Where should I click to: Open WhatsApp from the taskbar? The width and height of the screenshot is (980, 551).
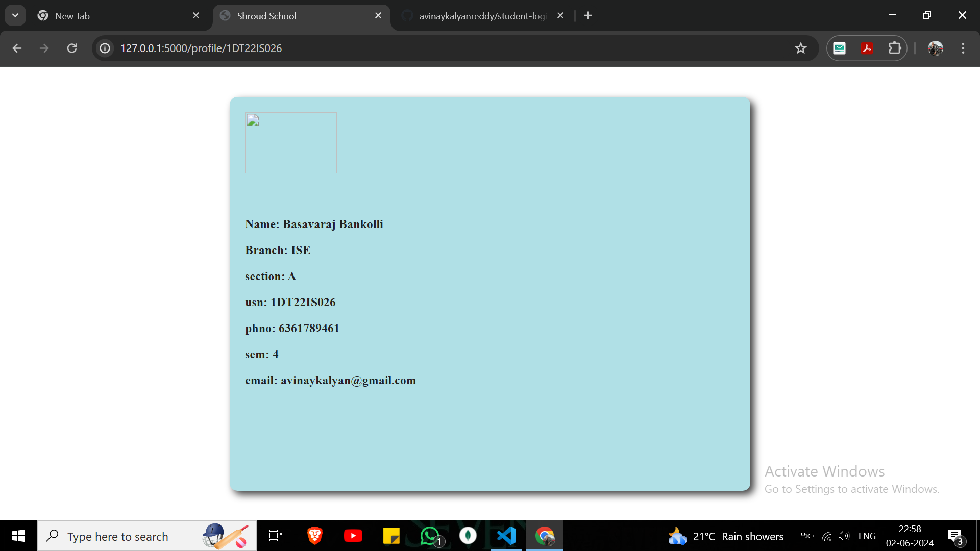click(430, 536)
